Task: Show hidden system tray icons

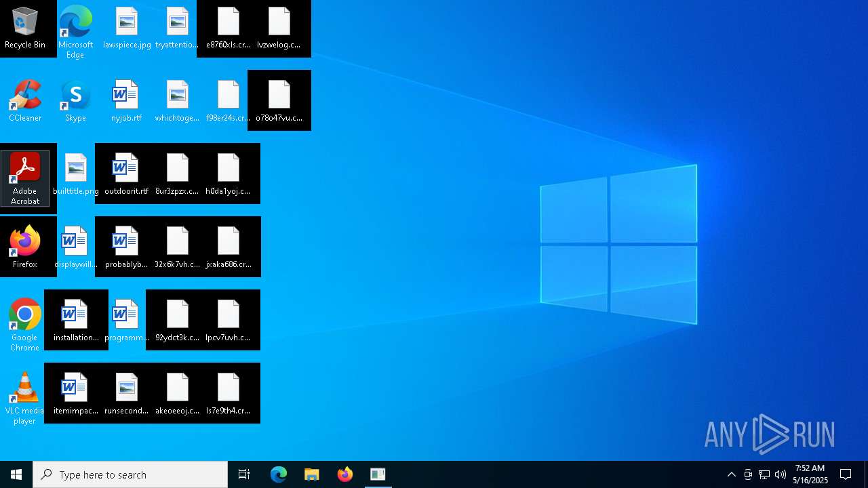Action: [x=731, y=474]
